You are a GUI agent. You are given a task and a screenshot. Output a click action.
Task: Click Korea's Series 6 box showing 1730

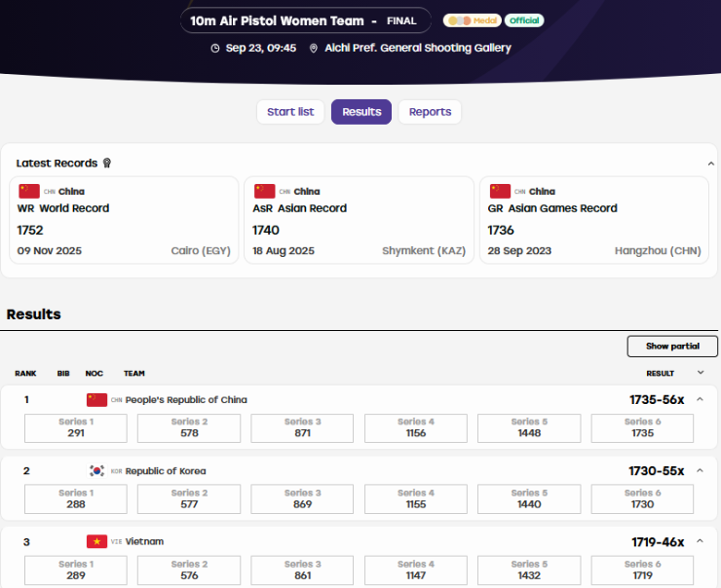[642, 498]
